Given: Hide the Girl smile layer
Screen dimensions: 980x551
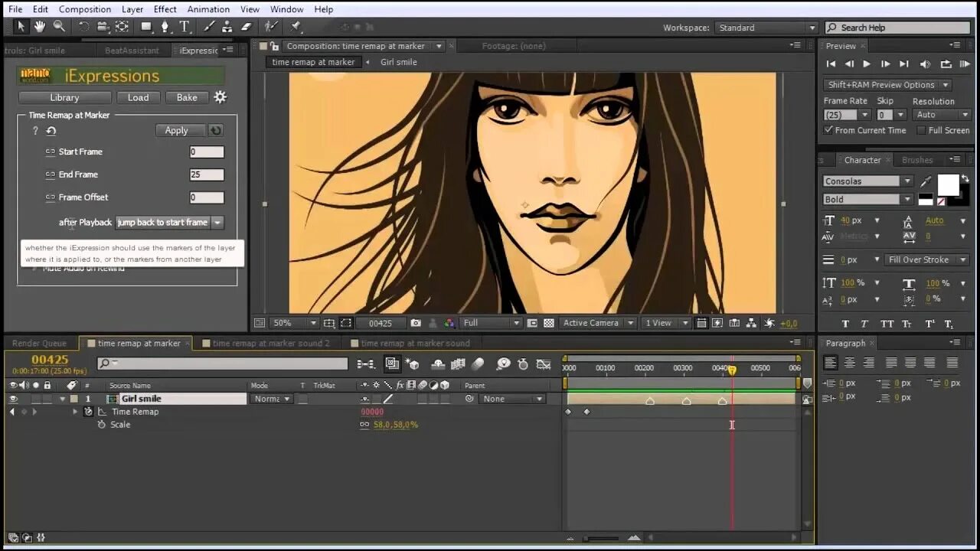Looking at the screenshot, I should [13, 399].
